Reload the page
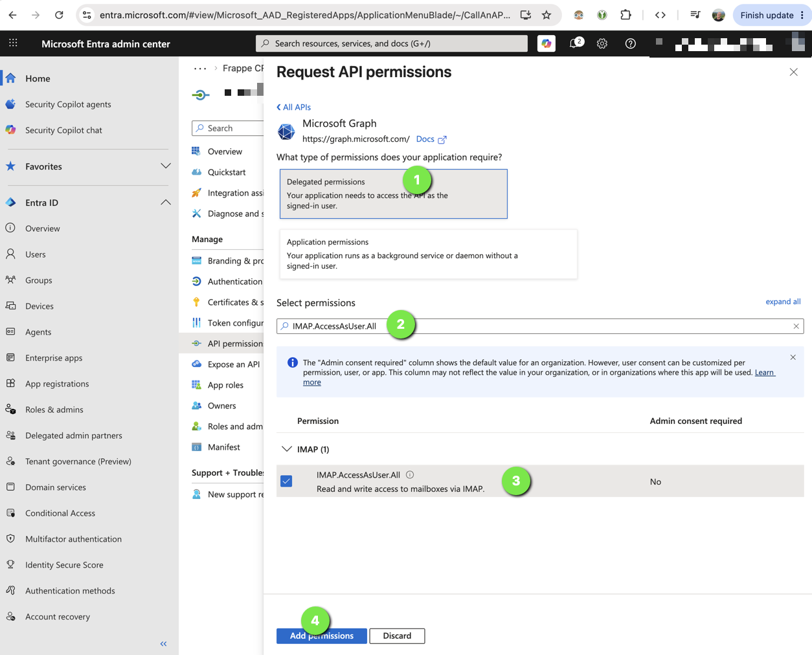The width and height of the screenshot is (812, 655). pyautogui.click(x=59, y=15)
